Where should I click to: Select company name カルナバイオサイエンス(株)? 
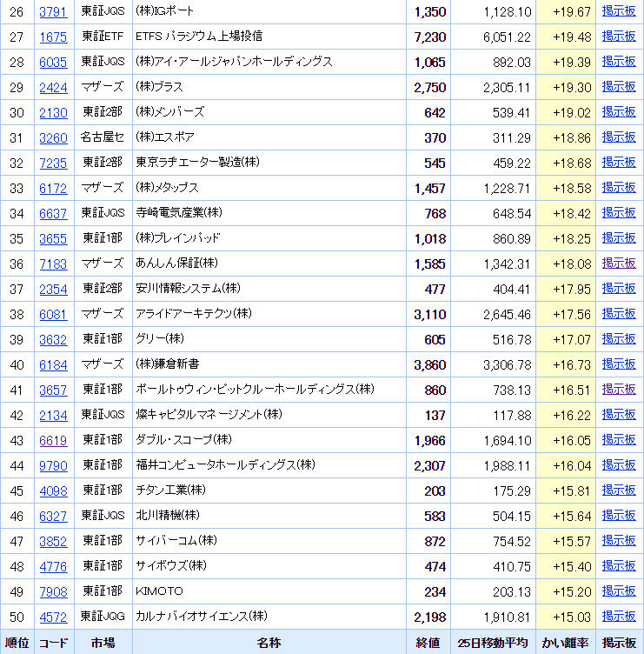pos(202,617)
